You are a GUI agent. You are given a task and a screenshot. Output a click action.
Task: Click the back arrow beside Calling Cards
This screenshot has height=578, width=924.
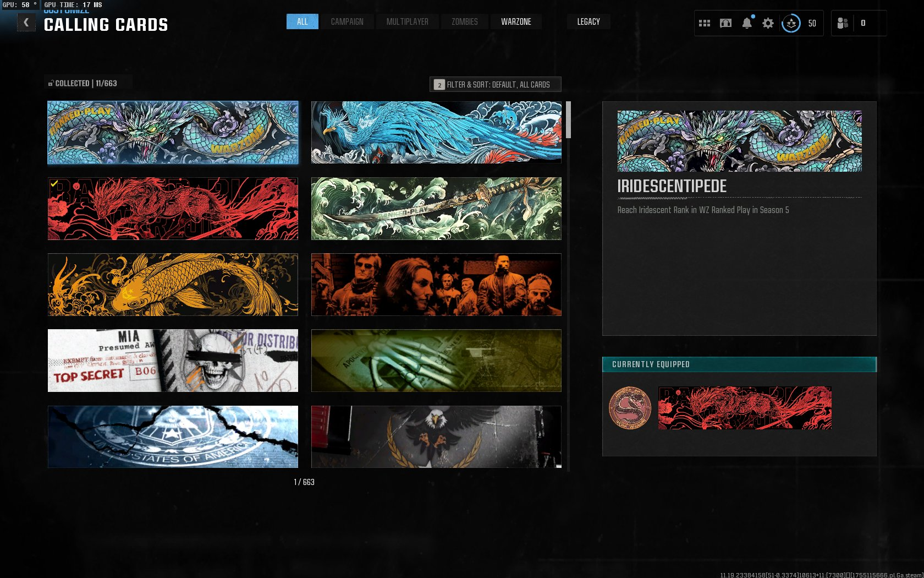[26, 23]
